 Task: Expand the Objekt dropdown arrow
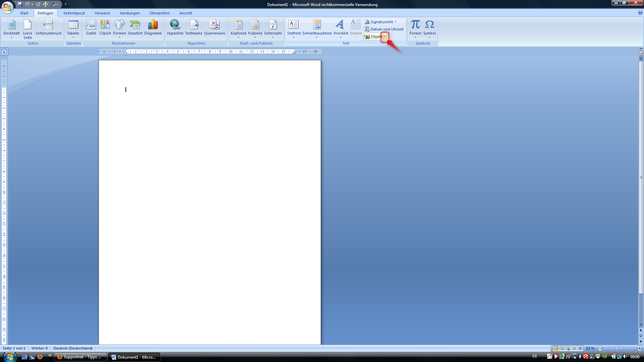click(x=385, y=37)
